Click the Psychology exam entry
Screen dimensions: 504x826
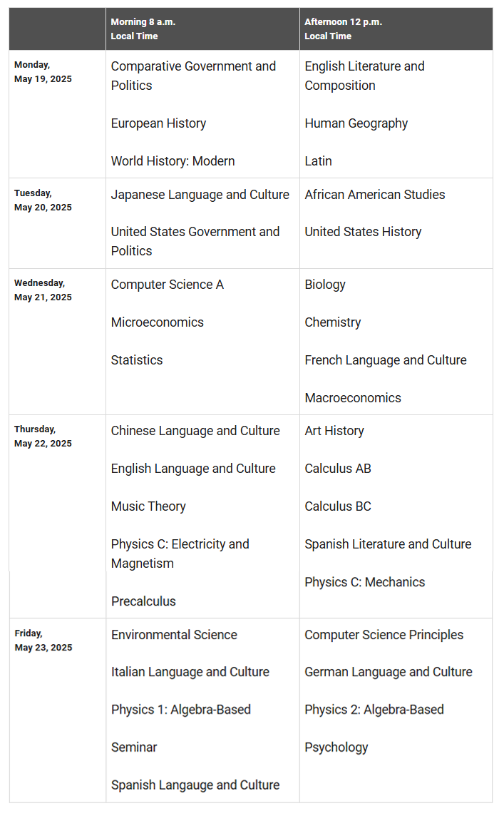pos(336,748)
